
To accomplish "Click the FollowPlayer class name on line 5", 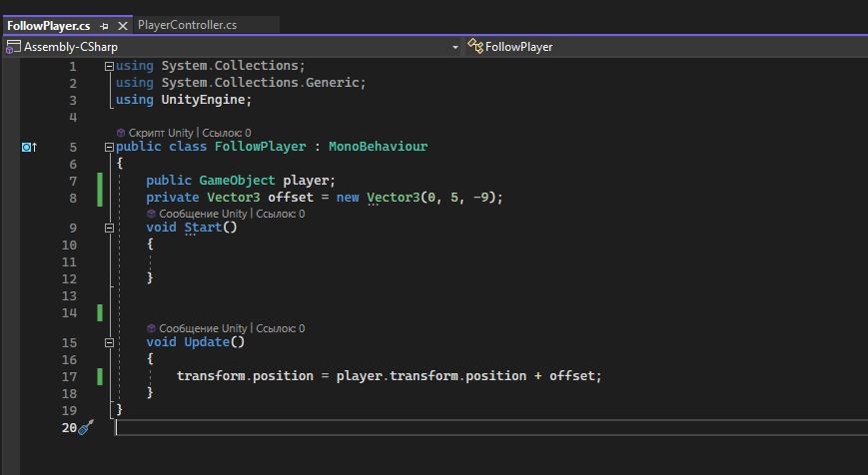I will pos(260,147).
